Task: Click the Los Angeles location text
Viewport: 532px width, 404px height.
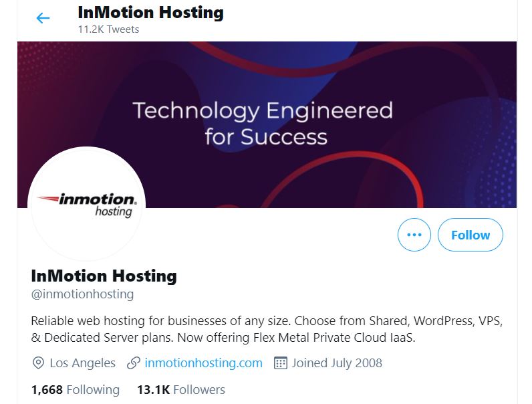Action: [82, 363]
